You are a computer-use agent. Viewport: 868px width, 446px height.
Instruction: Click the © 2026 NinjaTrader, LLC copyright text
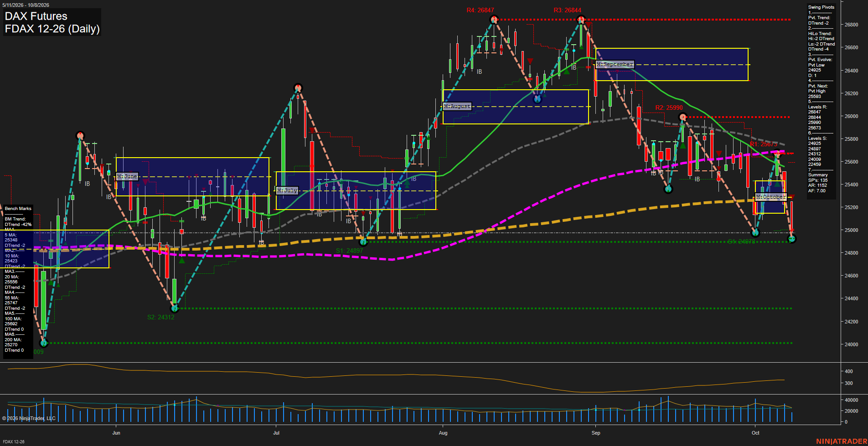[x=29, y=418]
